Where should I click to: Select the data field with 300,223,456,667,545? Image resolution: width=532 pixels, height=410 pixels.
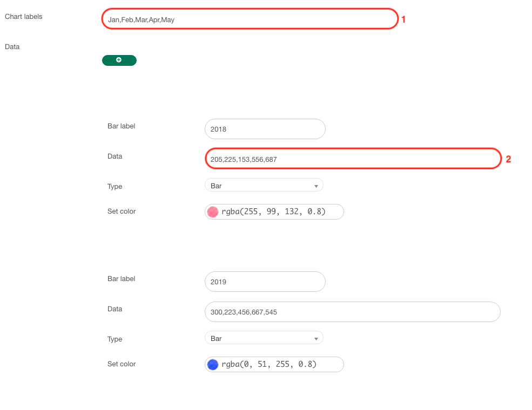pos(353,312)
